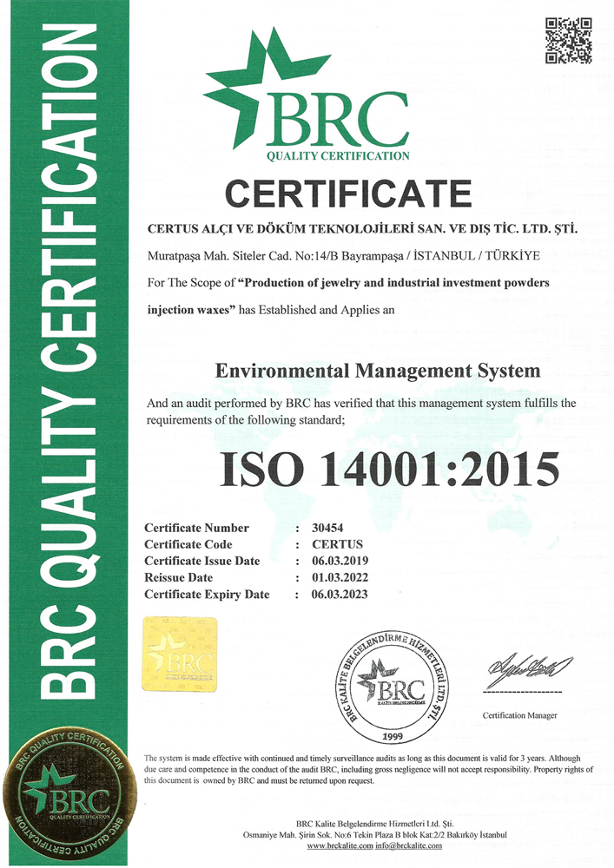614x868 pixels.
Task: Click the gold hologram BRC sticker
Action: point(180,654)
